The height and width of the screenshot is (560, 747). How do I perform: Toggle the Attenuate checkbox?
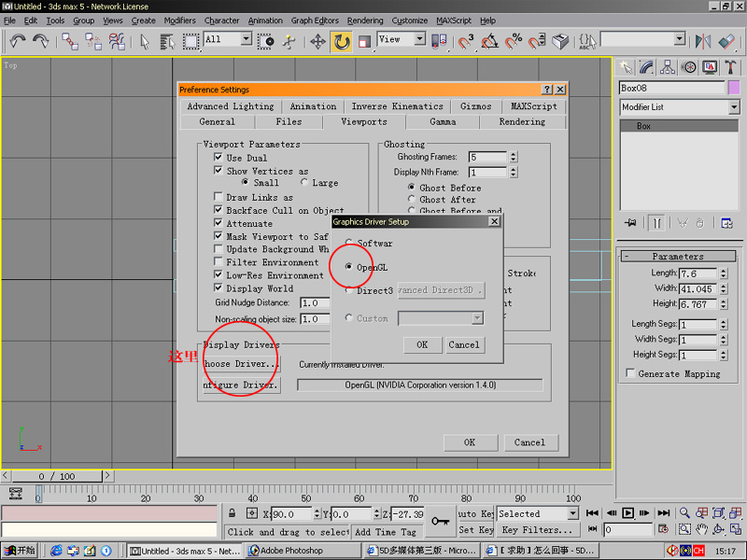[x=218, y=223]
